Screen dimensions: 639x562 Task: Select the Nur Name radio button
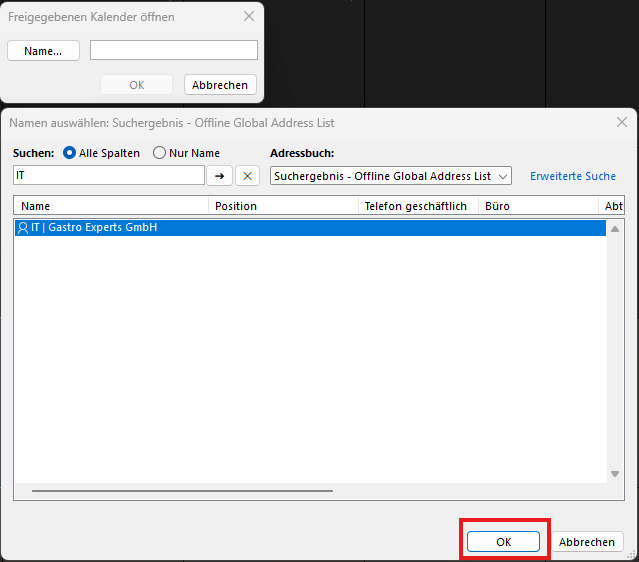[160, 153]
